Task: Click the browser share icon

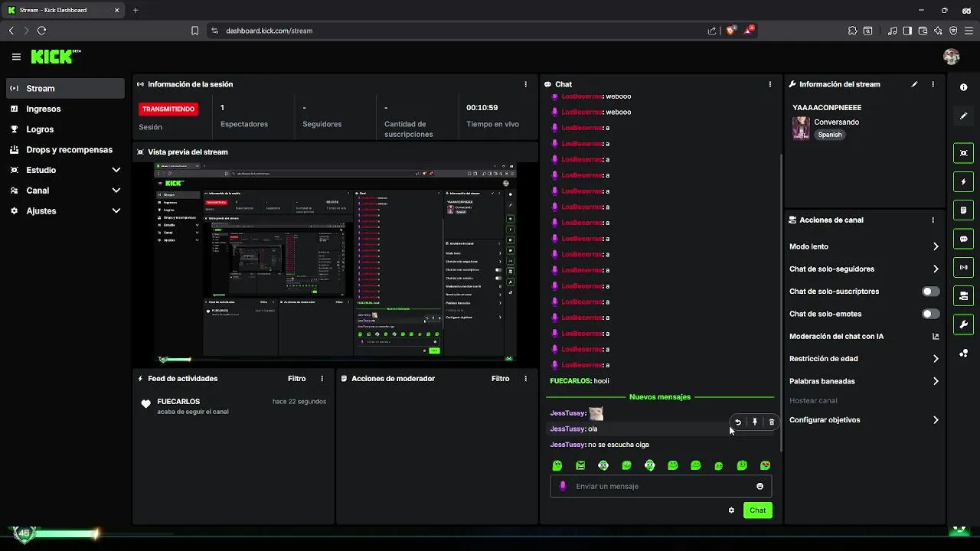Action: coord(712,31)
